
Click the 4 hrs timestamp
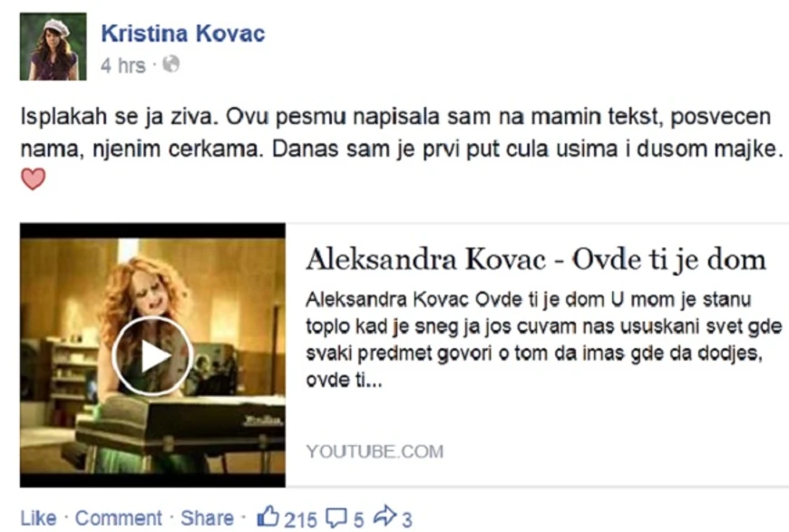pyautogui.click(x=122, y=65)
